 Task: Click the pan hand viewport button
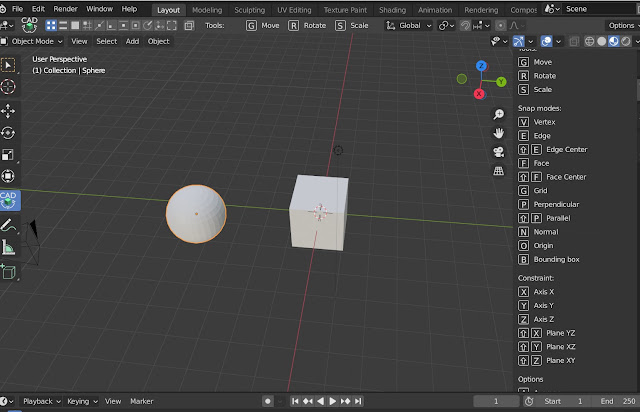pyautogui.click(x=498, y=133)
